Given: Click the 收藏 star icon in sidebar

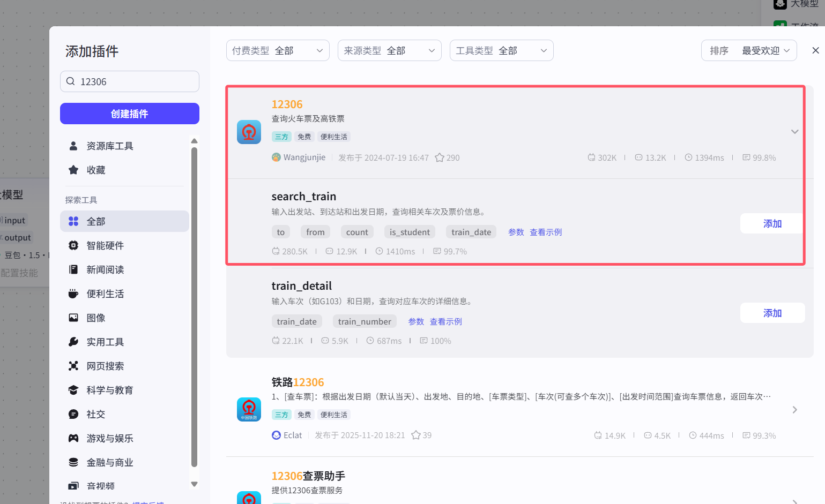Looking at the screenshot, I should tap(73, 170).
